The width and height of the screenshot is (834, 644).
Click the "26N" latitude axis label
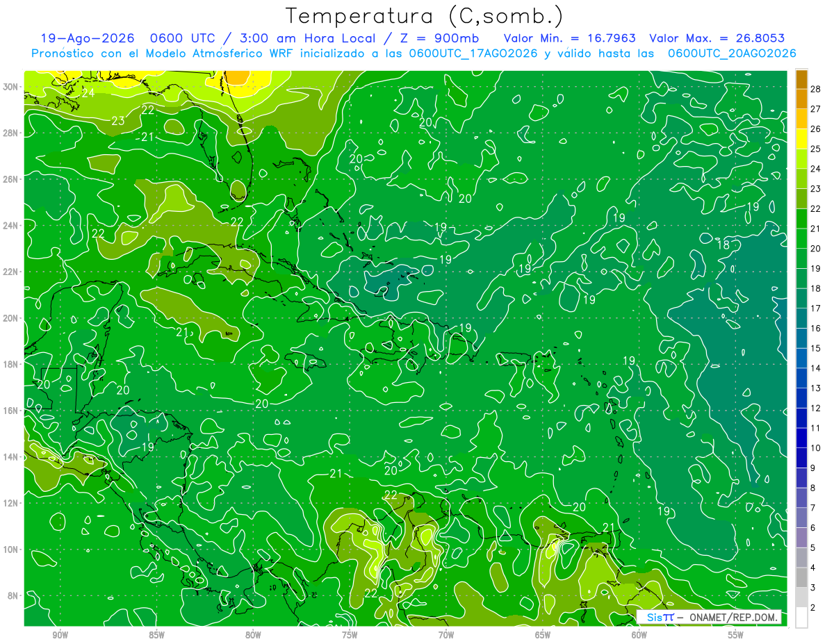coord(11,179)
